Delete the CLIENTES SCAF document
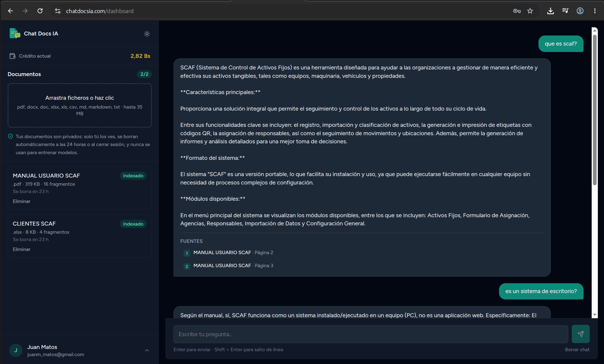 tap(21, 249)
